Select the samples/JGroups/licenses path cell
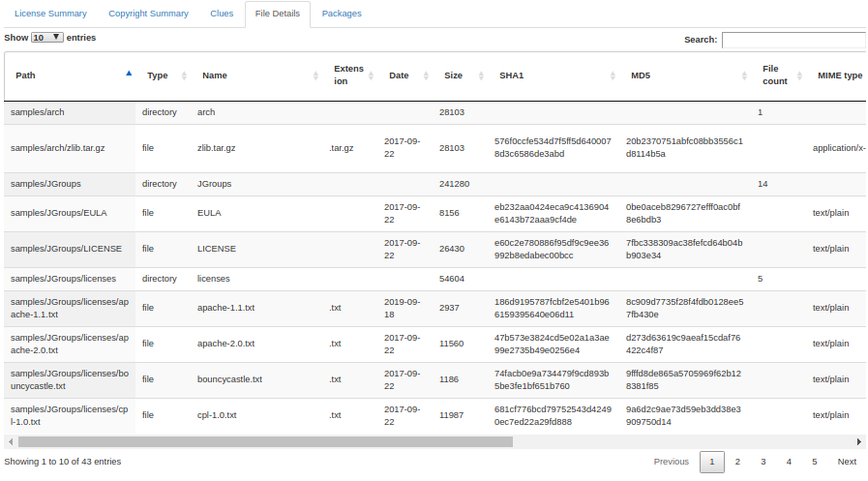The width and height of the screenshot is (868, 481). click(70, 279)
